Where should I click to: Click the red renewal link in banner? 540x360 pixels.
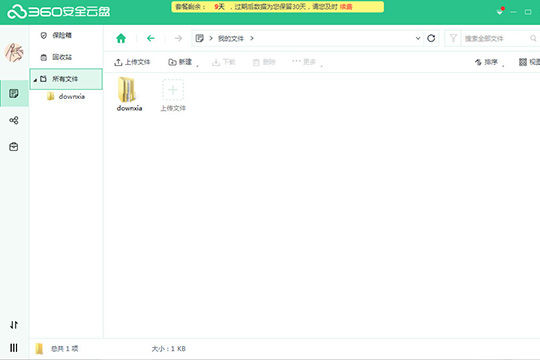pos(346,7)
